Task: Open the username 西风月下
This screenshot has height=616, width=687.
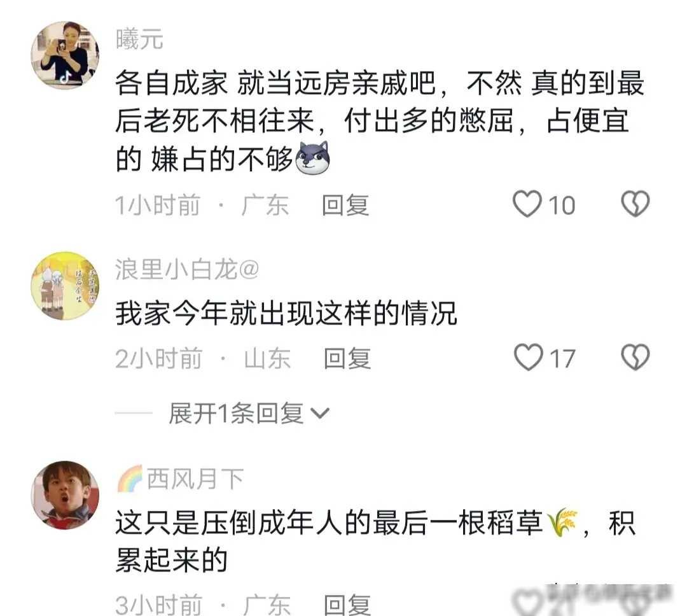Action: pos(195,479)
